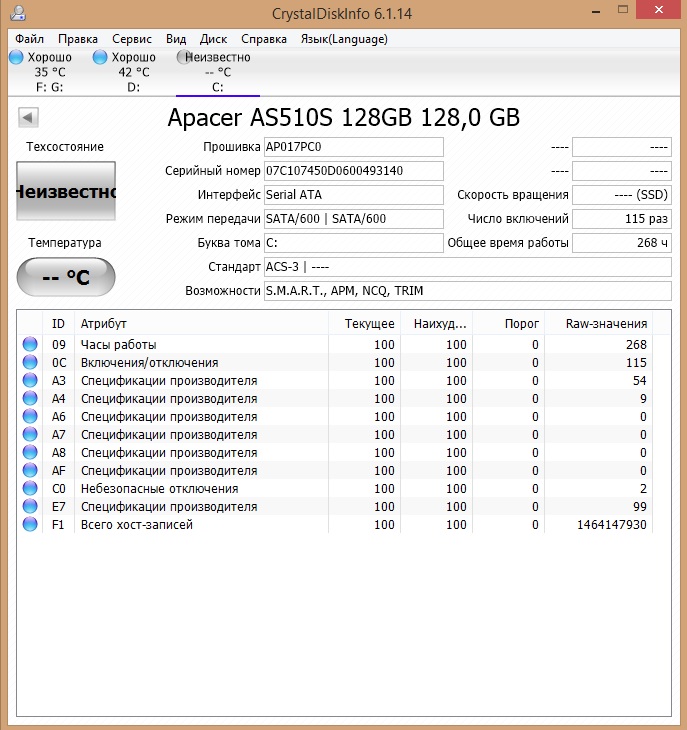Click the -- °C temperature button

click(66, 277)
